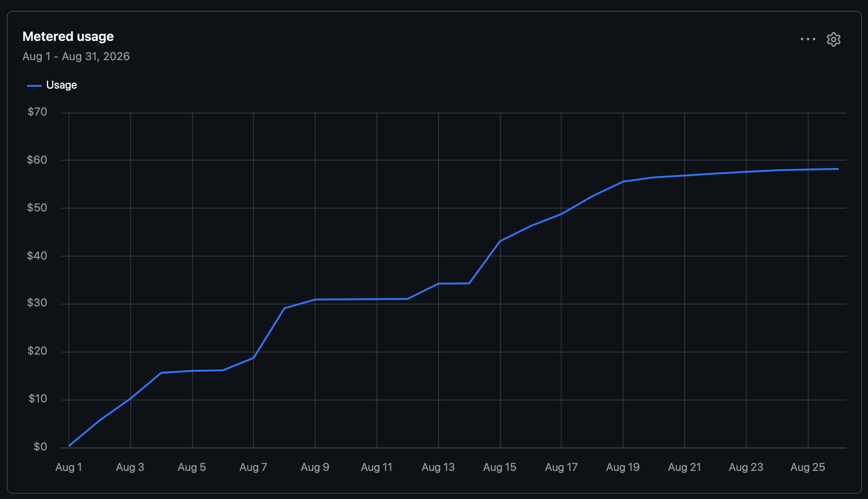Viewport: 868px width, 499px height.
Task: Click the $40 y-axis label
Action: [x=37, y=256]
